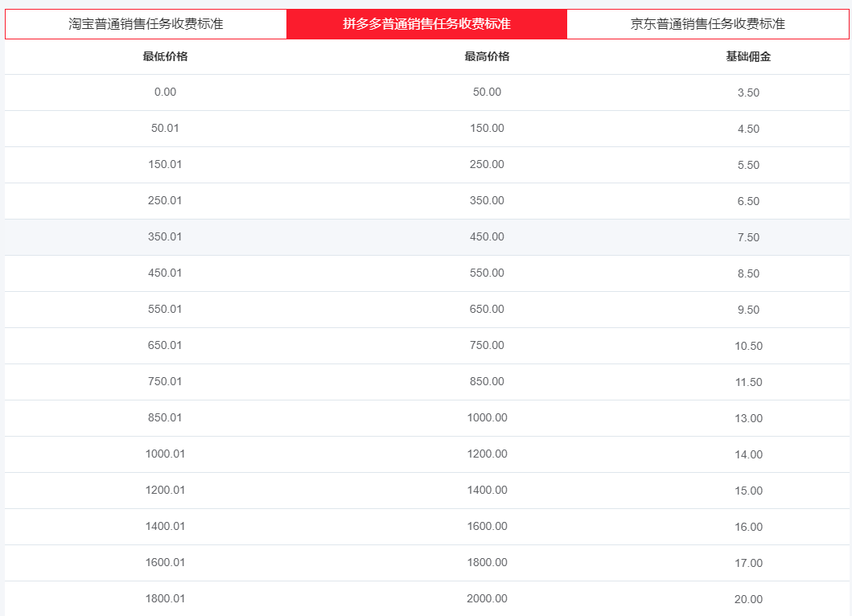Click the 最高价格 column header

[487, 56]
